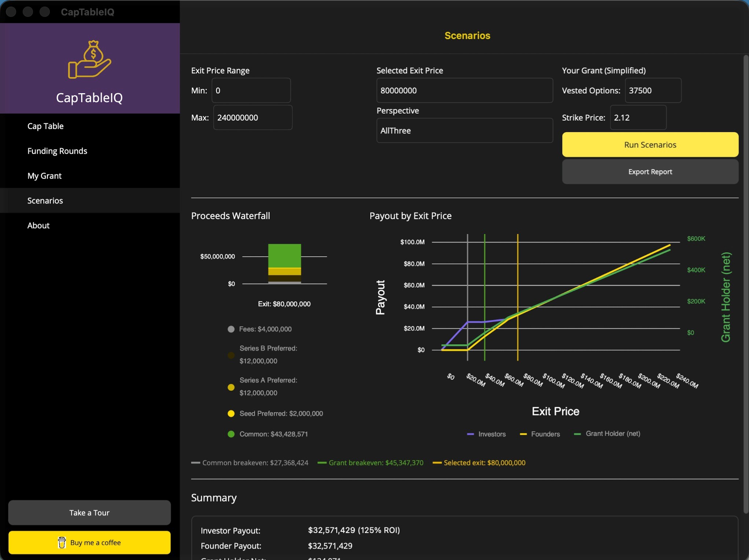
Task: Toggle the Grant Holder (net) legend marker
Action: point(577,434)
